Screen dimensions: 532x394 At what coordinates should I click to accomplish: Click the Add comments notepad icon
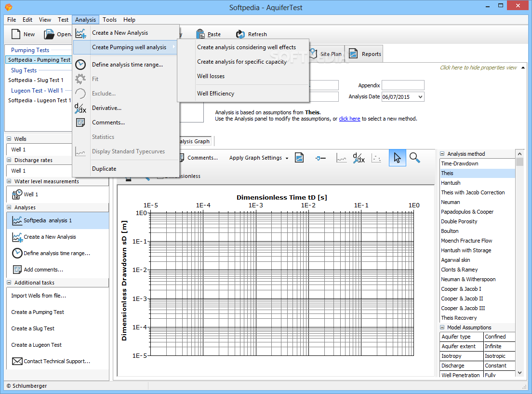[17, 270]
